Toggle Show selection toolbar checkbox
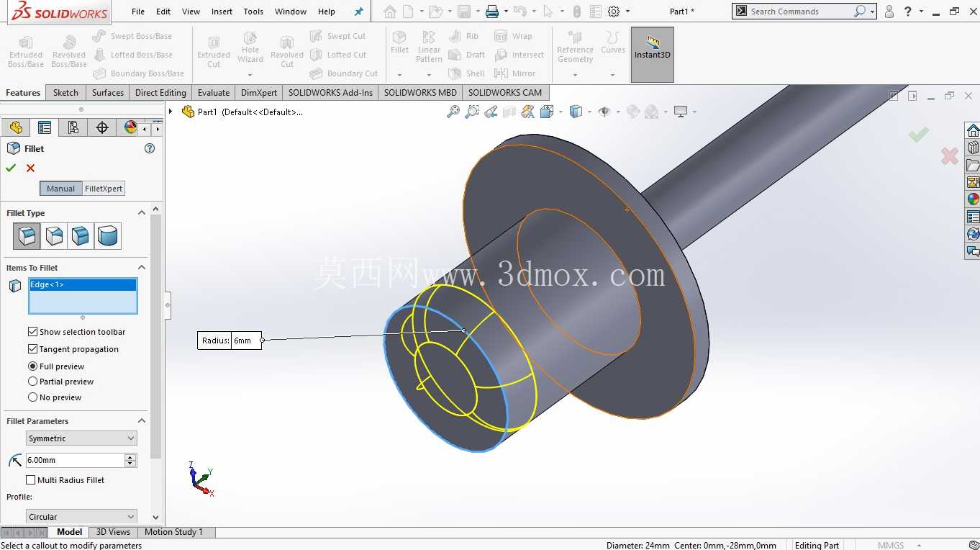Image resolution: width=980 pixels, height=550 pixels. (32, 332)
